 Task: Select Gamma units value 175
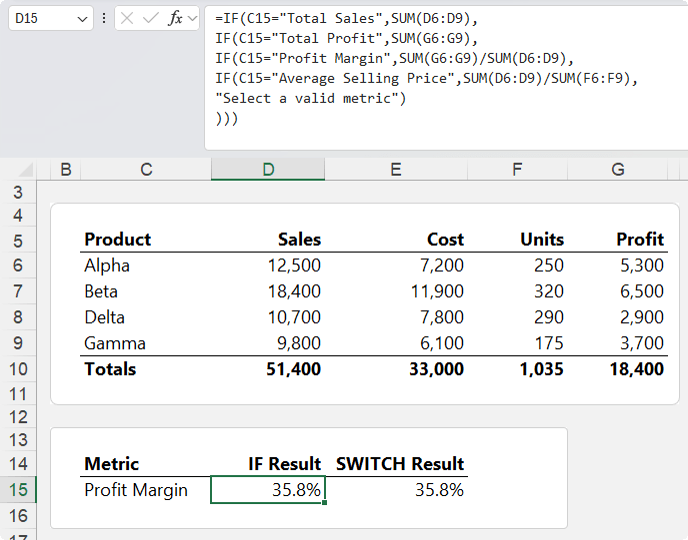point(517,343)
